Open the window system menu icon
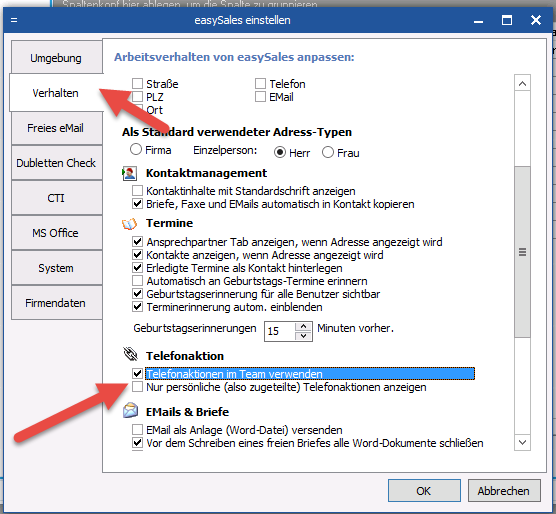This screenshot has height=514, width=556. tap(14, 20)
